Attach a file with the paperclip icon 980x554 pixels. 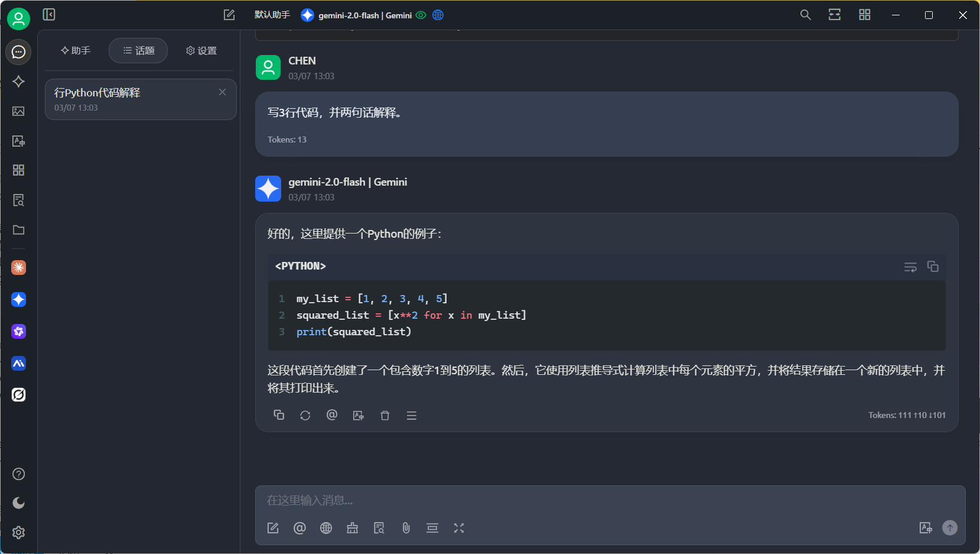point(406,528)
